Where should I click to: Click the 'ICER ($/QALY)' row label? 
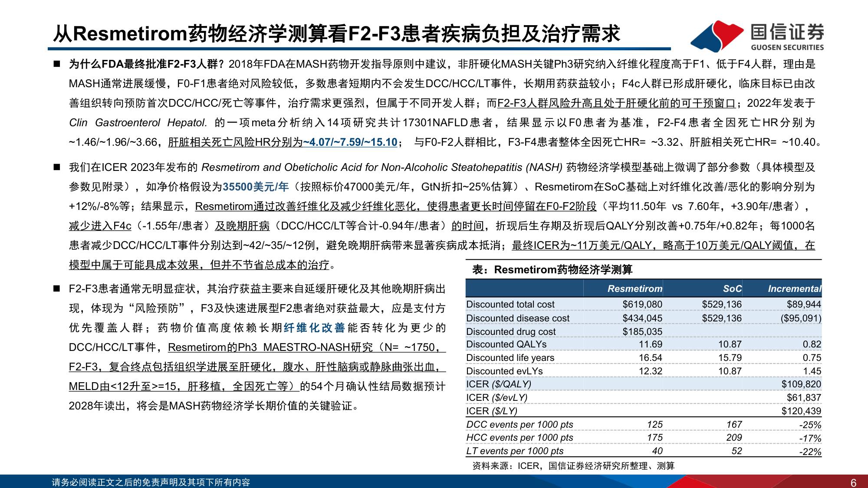[498, 384]
